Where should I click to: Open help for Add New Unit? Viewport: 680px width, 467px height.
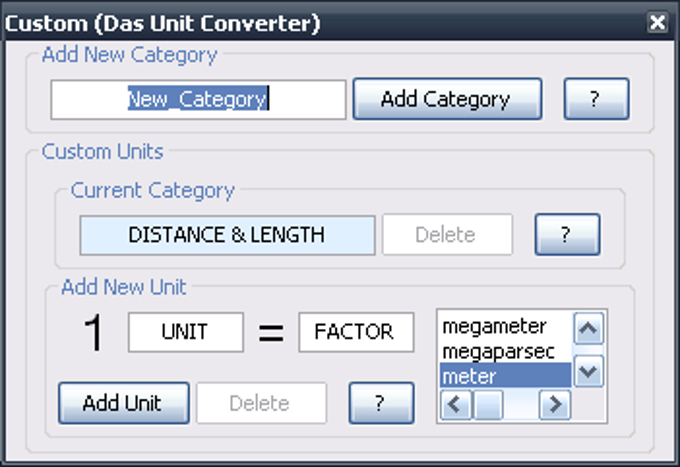[381, 403]
